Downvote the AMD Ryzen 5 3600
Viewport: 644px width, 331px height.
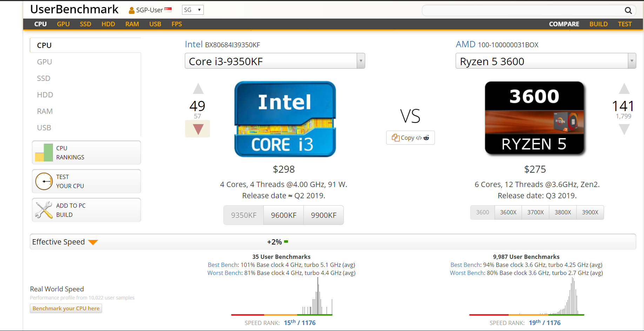tap(624, 129)
